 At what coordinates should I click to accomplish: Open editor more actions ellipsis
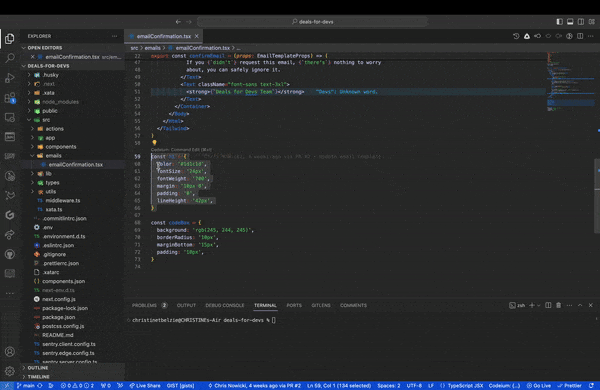591,36
